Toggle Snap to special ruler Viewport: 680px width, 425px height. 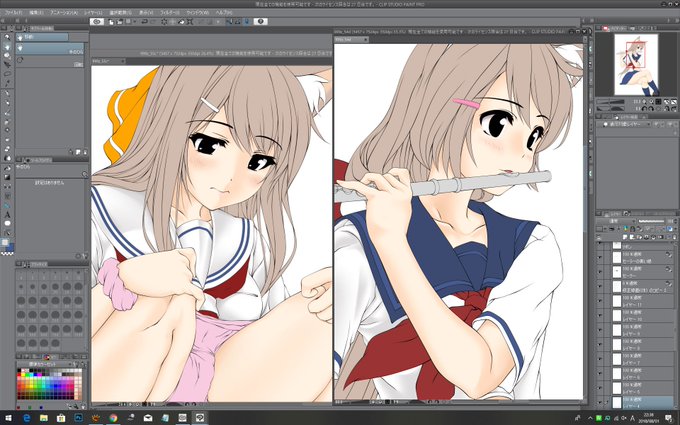coord(238,22)
